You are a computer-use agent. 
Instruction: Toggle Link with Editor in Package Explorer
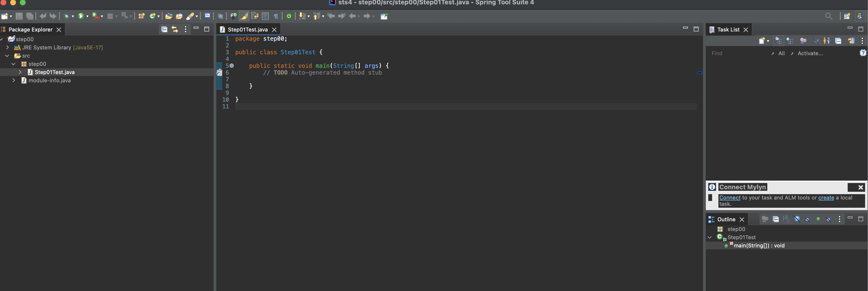pyautogui.click(x=175, y=29)
